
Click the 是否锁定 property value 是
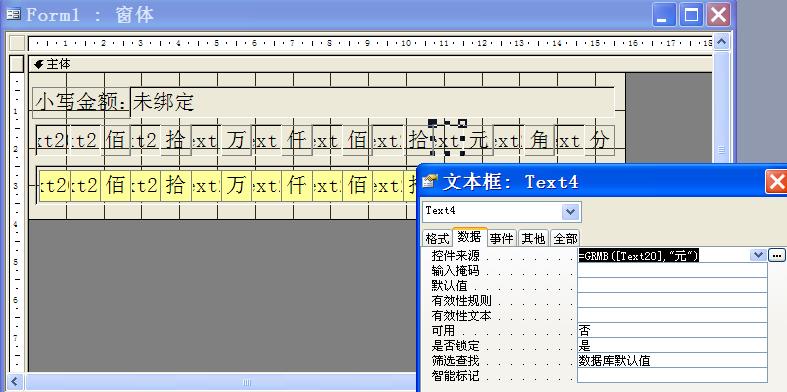(672, 346)
